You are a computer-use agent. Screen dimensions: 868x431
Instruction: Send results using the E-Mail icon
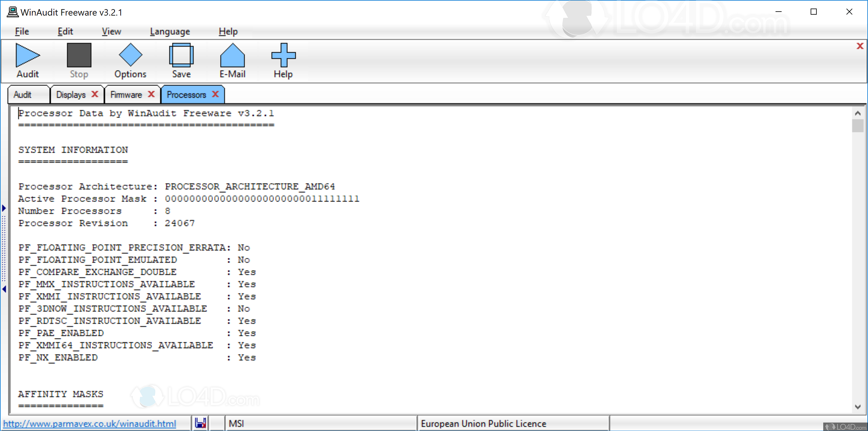[x=232, y=57]
